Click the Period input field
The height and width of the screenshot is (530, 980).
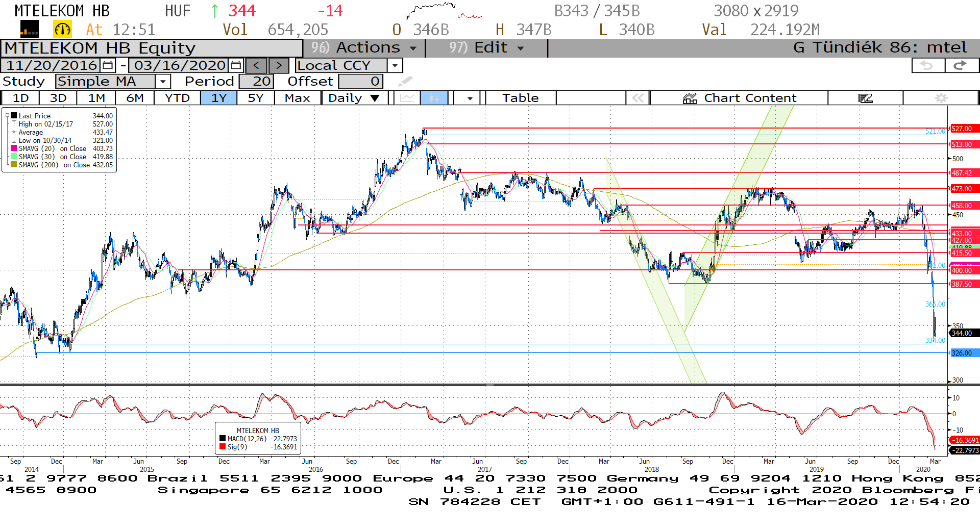(x=257, y=81)
